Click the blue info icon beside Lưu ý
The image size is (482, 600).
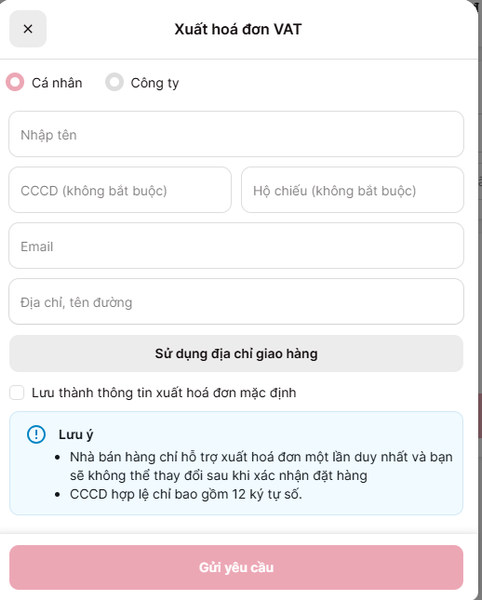[x=36, y=434]
